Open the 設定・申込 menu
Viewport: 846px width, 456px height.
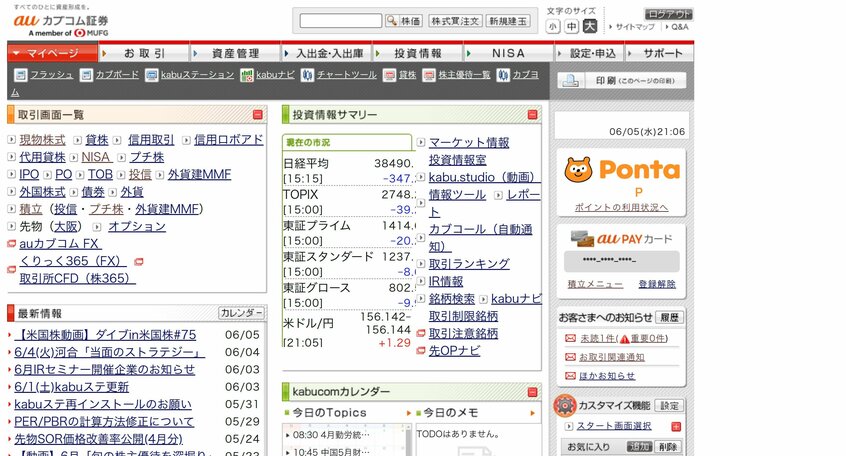[589, 53]
